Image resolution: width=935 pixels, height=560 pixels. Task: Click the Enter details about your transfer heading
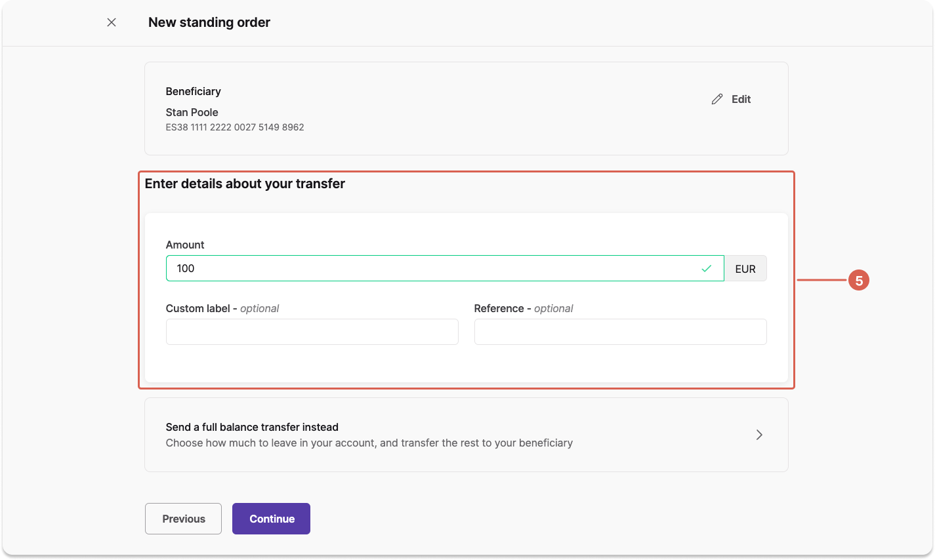click(x=245, y=184)
